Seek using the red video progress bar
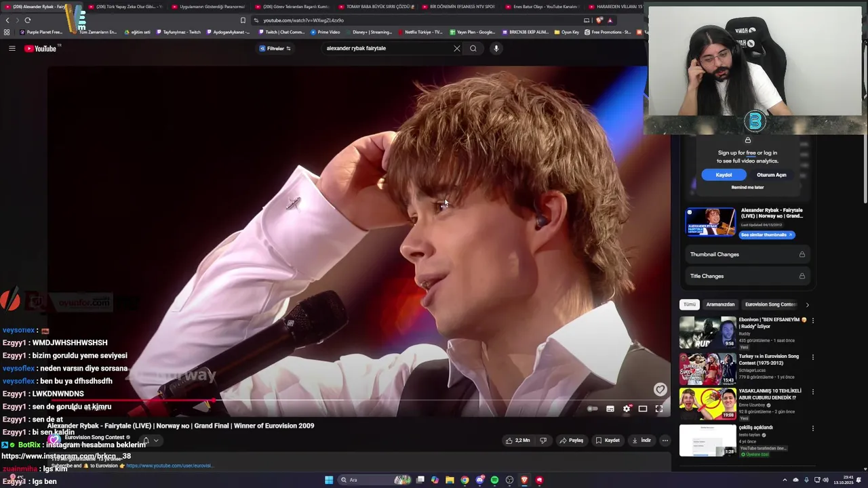The width and height of the screenshot is (868, 488). 359,400
